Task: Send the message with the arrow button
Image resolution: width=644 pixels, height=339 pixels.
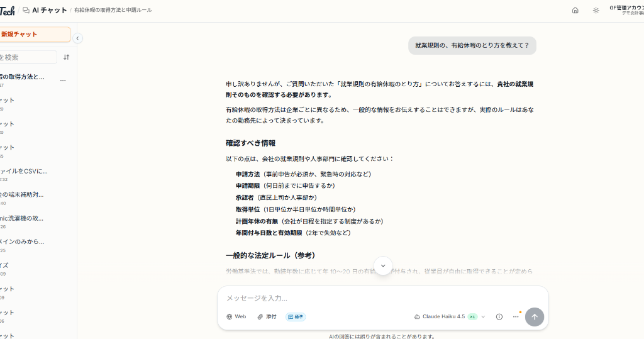Action: 535,317
